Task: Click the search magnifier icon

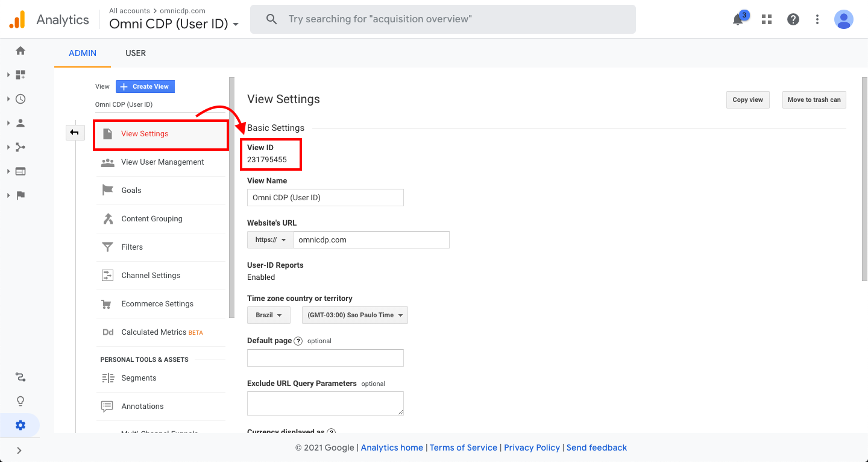Action: click(272, 19)
